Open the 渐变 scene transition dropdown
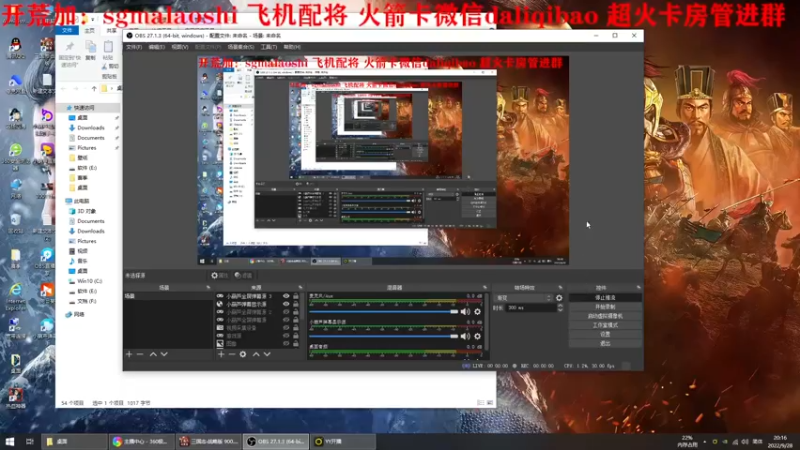This screenshot has height=450, width=800. [x=523, y=298]
